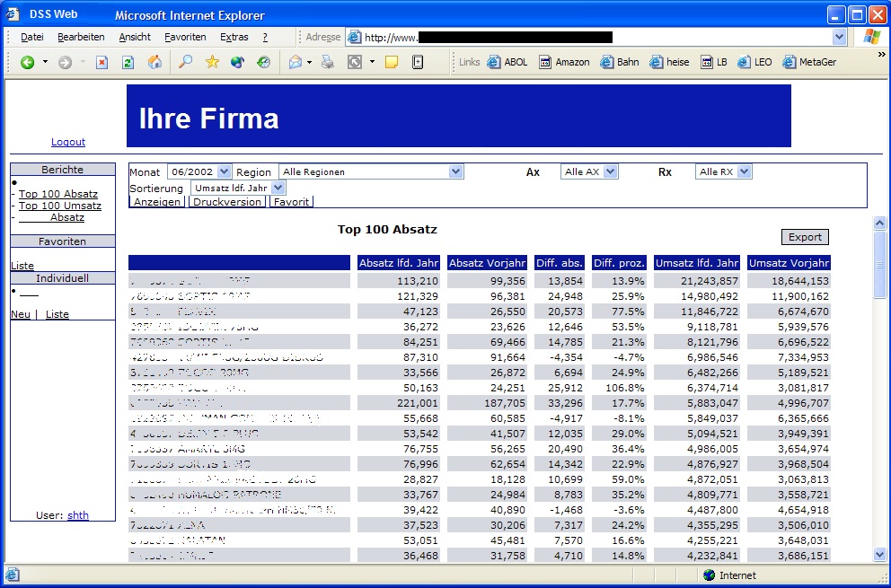The image size is (891, 588).
Task: Open the Extras menu
Action: (x=234, y=37)
